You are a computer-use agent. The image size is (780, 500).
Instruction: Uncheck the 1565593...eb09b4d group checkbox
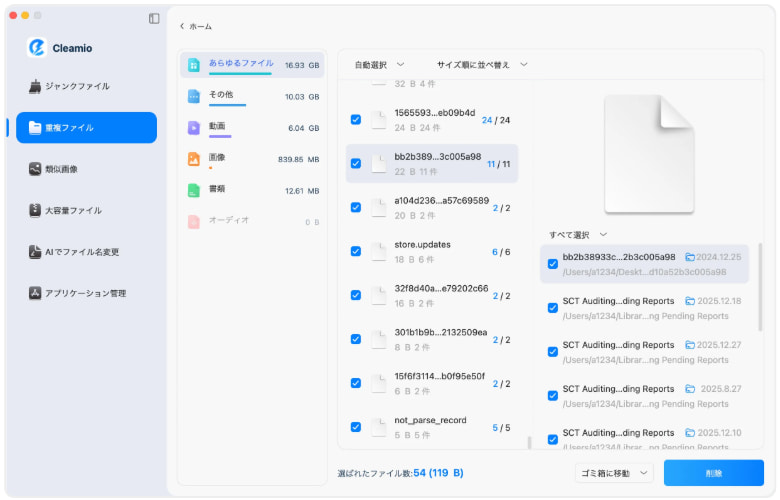pyautogui.click(x=356, y=120)
